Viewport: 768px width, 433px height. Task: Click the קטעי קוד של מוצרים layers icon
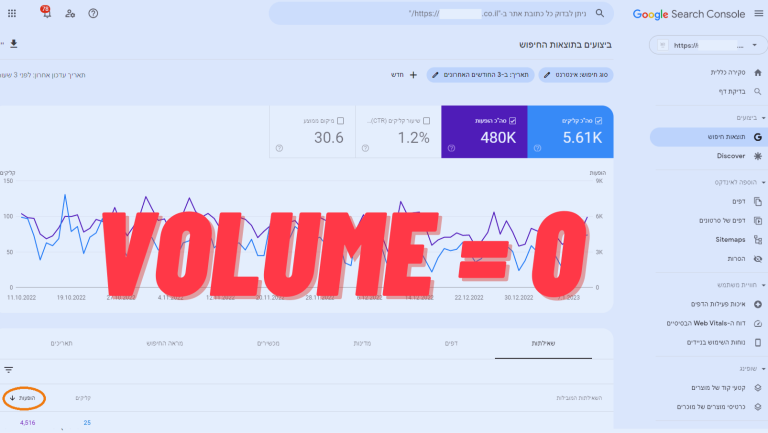pos(758,388)
